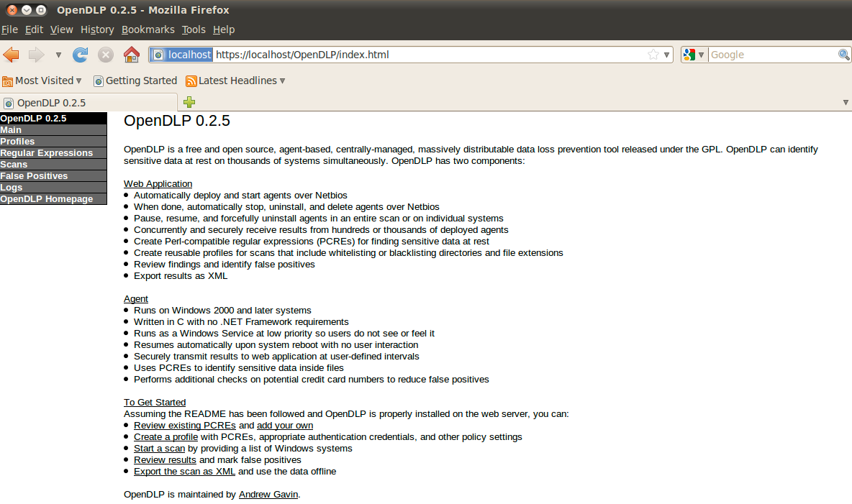Open the Bookmarks menu
This screenshot has height=504, width=852.
tap(148, 29)
